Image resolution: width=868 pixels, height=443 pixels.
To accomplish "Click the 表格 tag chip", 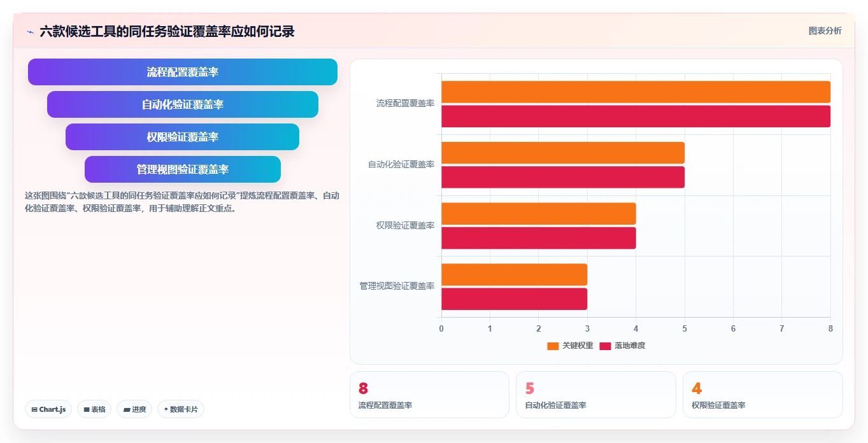I will [x=94, y=409].
